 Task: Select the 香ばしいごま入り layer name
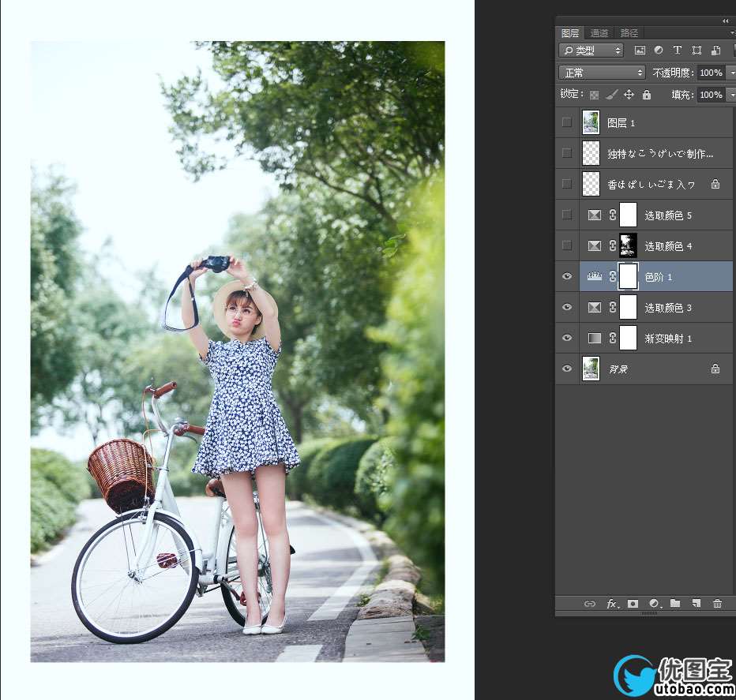651,185
